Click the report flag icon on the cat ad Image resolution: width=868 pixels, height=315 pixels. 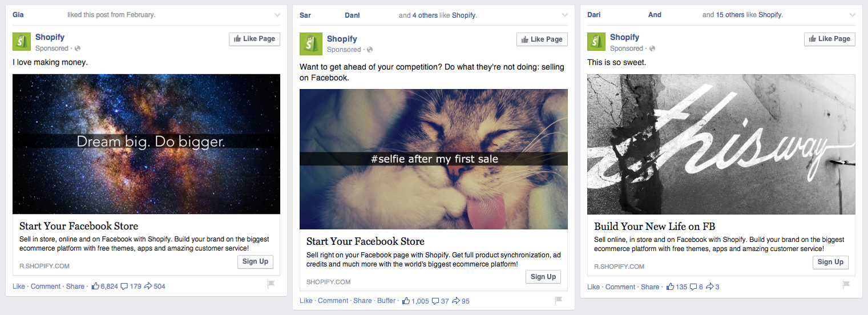coord(558,300)
